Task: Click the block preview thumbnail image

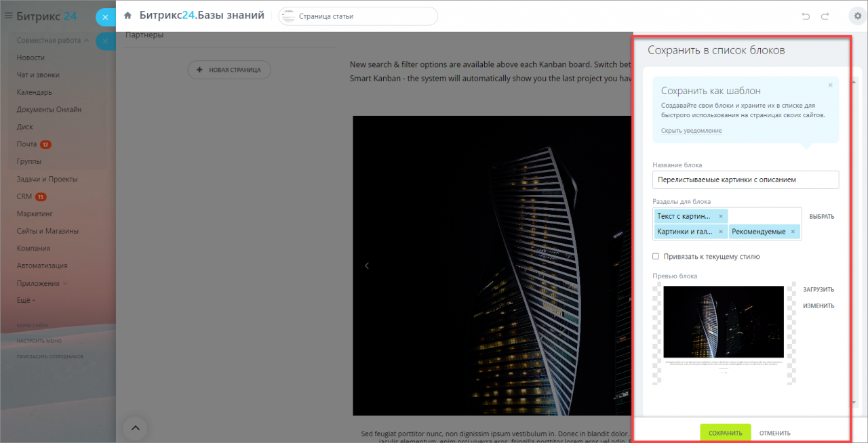Action: 724,333
